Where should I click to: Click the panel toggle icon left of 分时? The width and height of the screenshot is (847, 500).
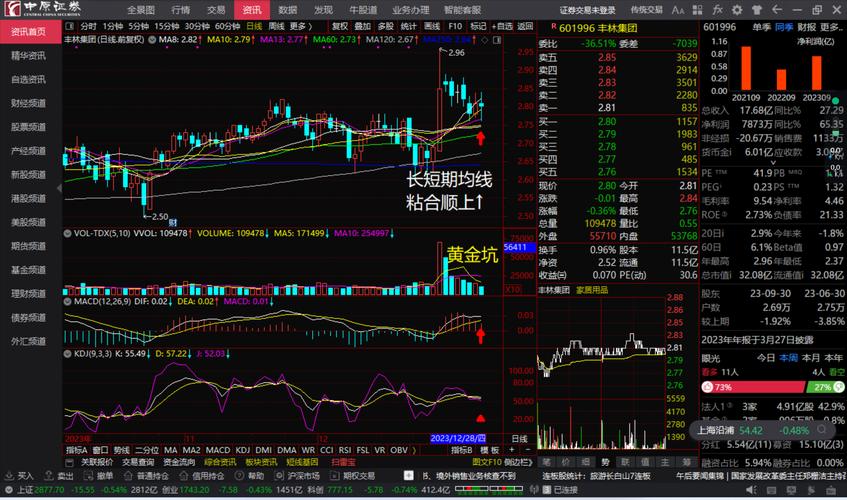pos(70,26)
